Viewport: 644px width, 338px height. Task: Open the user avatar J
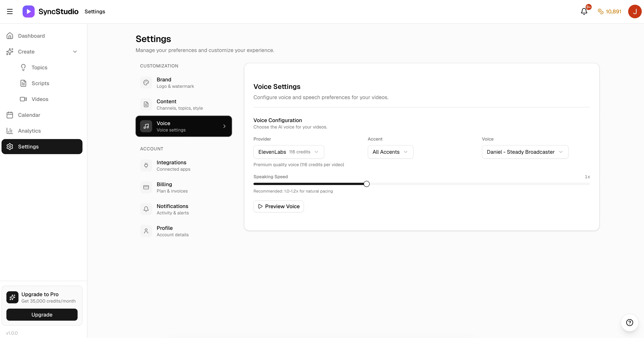[x=635, y=11]
